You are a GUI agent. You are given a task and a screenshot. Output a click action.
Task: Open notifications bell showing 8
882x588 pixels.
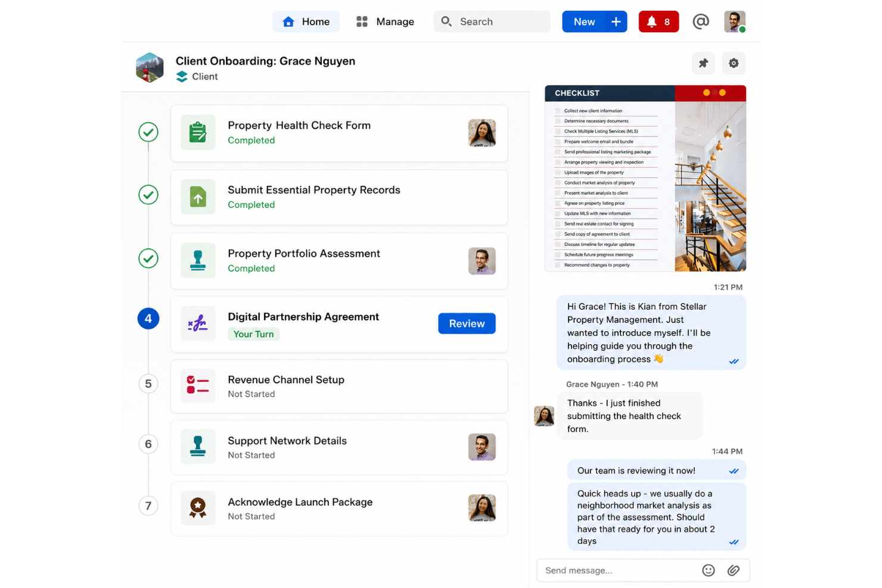coord(659,21)
